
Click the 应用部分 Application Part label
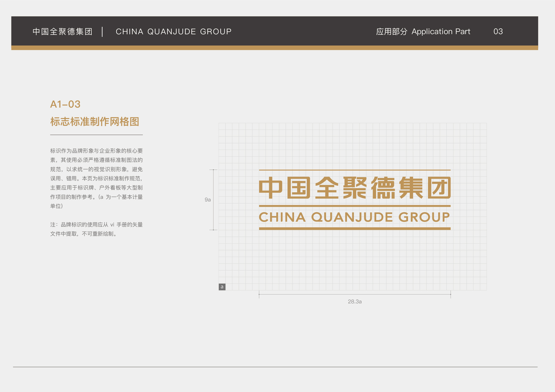click(423, 32)
